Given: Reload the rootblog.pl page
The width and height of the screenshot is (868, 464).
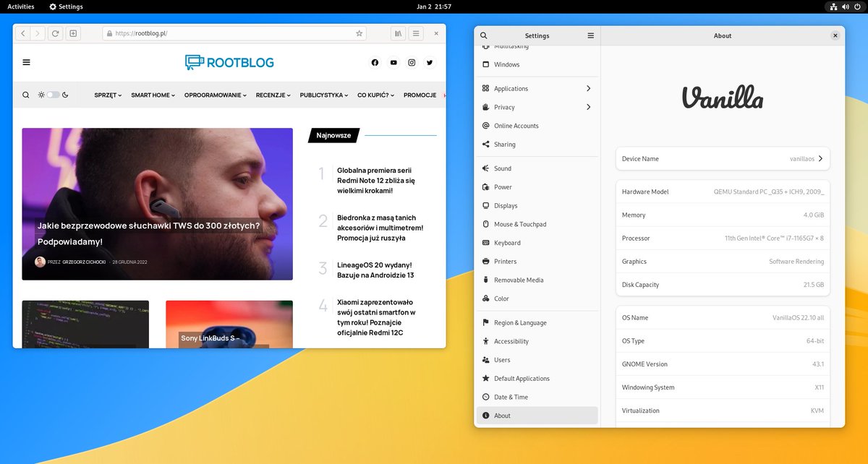Looking at the screenshot, I should (x=55, y=33).
